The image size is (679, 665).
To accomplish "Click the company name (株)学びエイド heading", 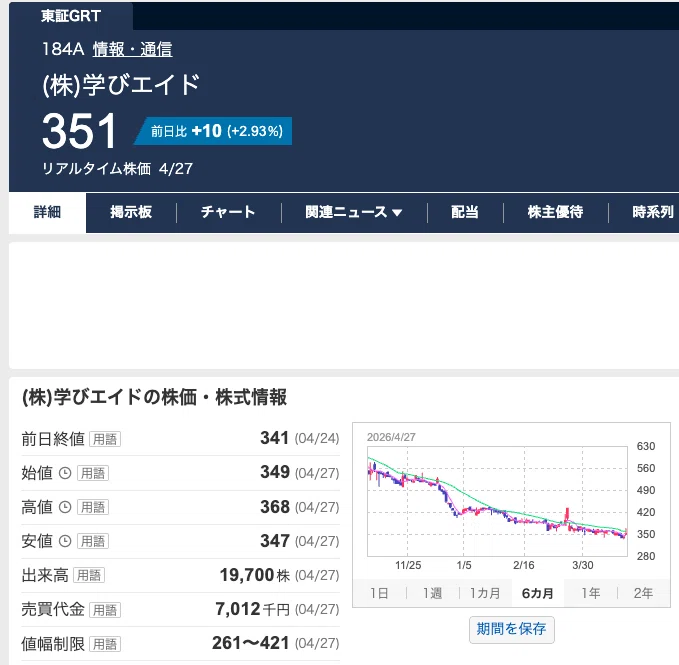I will (x=121, y=84).
